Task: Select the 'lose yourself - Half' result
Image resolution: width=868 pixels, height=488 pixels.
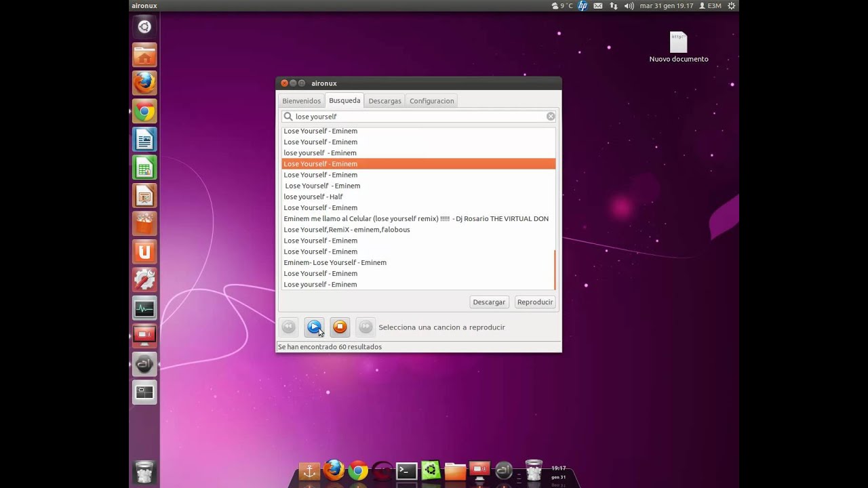Action: click(x=418, y=197)
